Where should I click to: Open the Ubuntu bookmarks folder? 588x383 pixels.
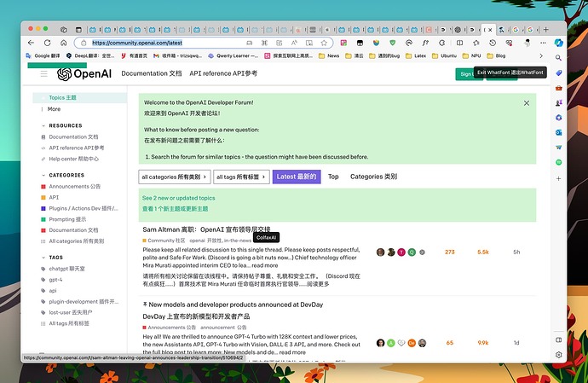coord(444,55)
